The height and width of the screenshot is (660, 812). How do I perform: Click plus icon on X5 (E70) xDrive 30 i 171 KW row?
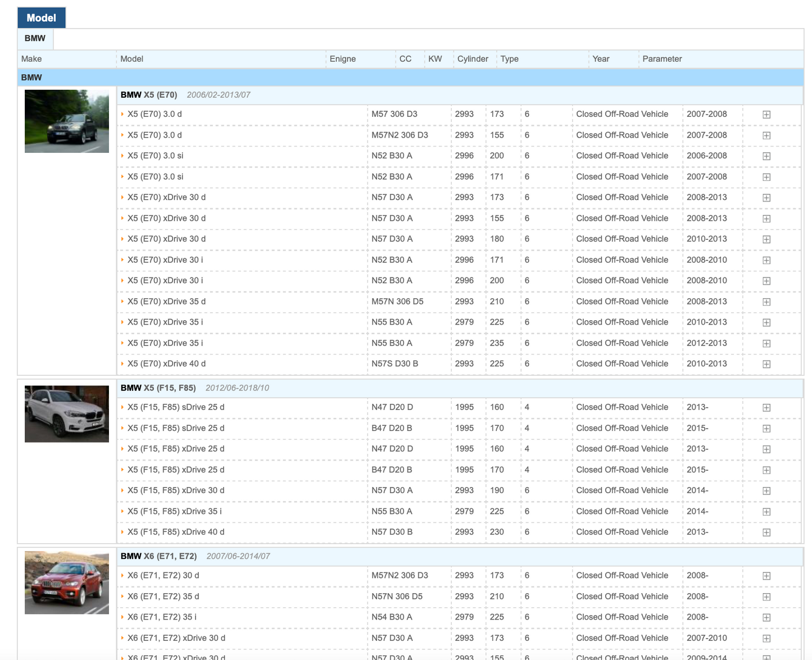766,260
